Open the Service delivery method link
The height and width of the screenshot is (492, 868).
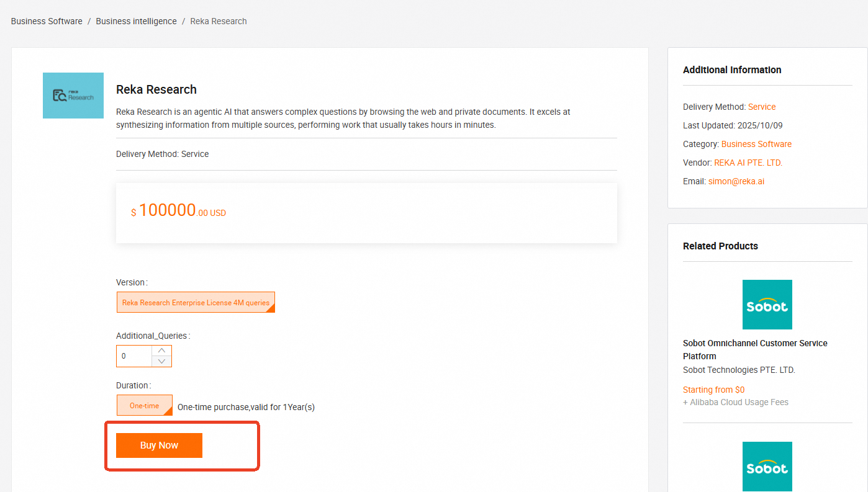762,107
